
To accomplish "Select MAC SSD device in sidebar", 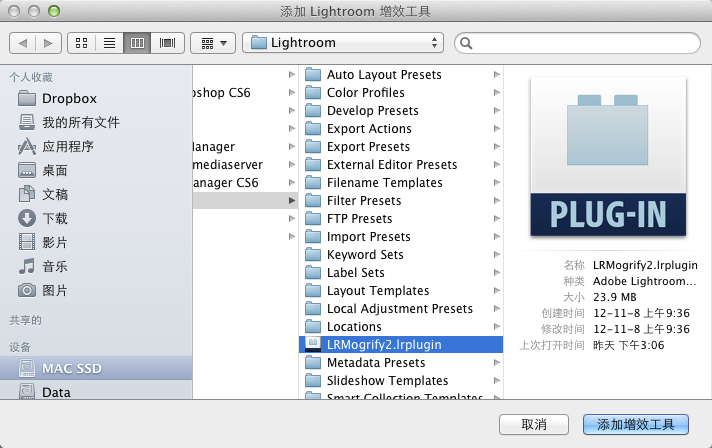I will pyautogui.click(x=71, y=368).
